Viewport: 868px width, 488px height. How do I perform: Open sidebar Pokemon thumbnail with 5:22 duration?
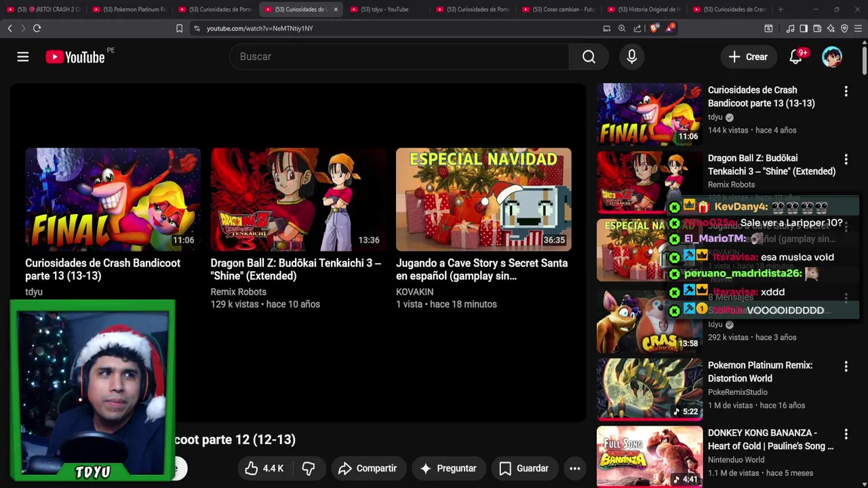[x=650, y=389]
